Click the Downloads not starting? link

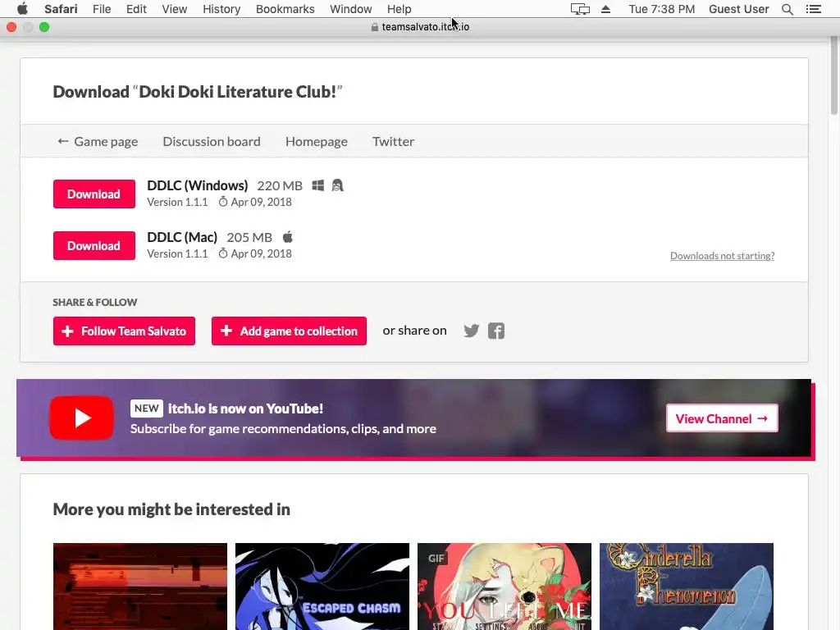click(722, 256)
